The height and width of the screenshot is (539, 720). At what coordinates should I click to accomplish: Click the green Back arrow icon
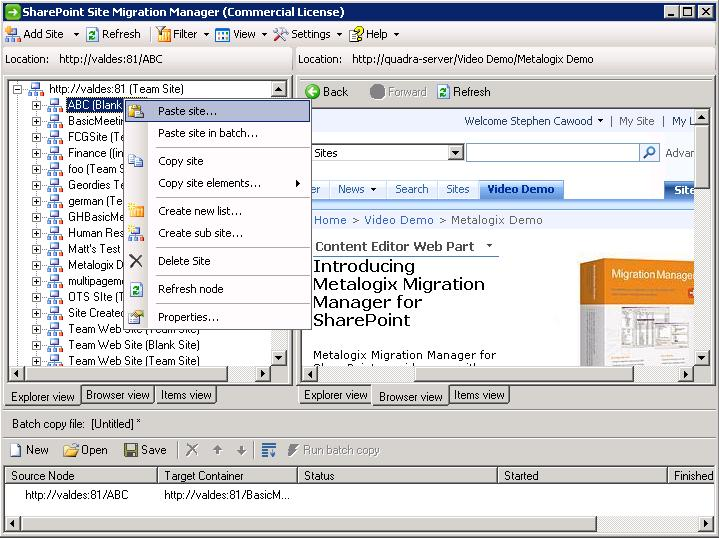312,92
